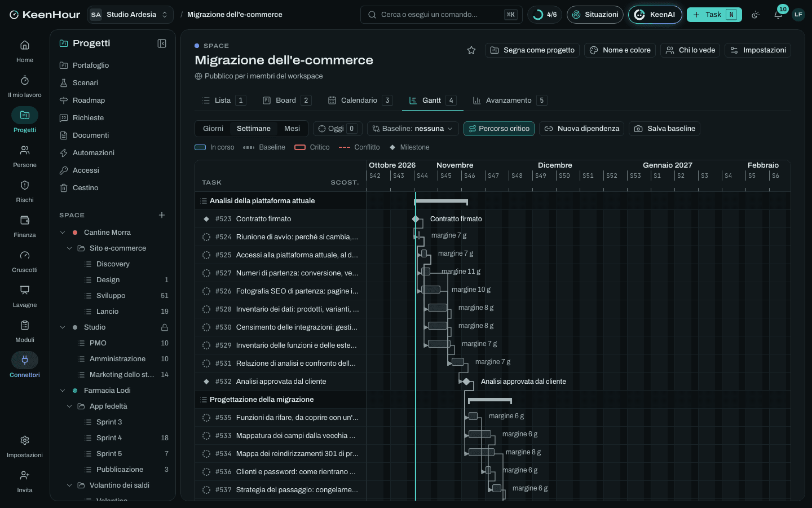Open the Avanzamento tab
The image size is (812, 508).
coord(509,100)
